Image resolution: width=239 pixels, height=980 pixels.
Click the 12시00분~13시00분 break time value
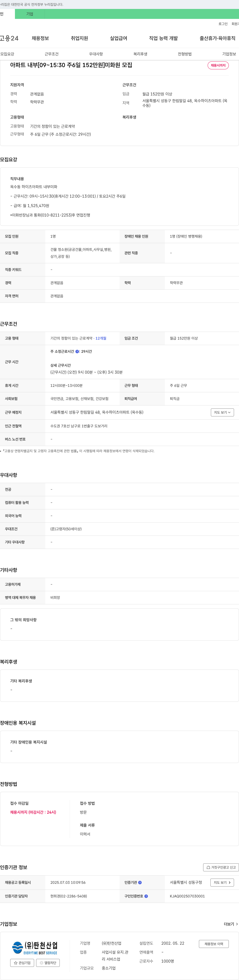(66, 385)
